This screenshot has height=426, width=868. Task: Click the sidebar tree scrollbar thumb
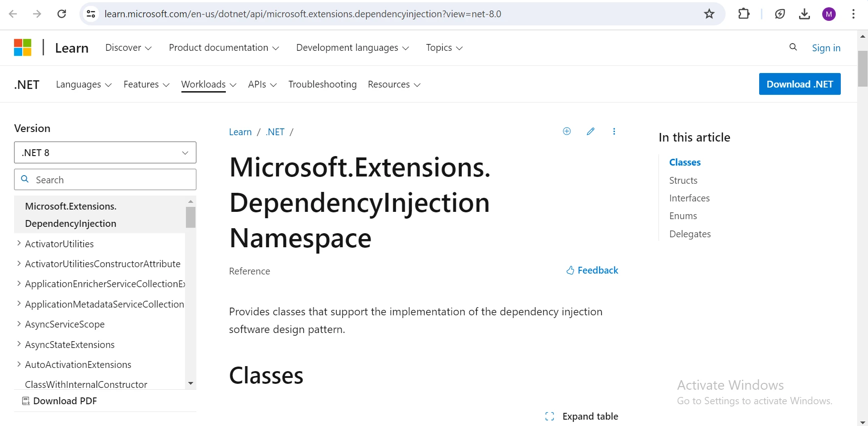(x=190, y=217)
